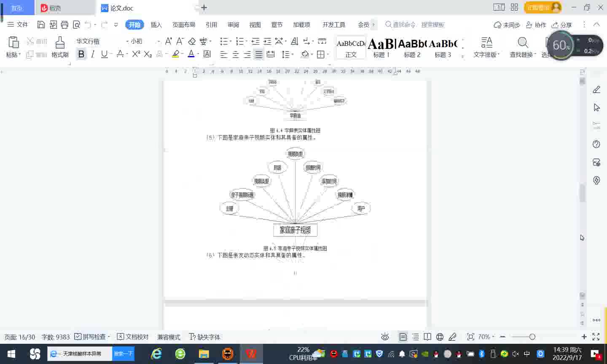This screenshot has height=364, width=607.
Task: Open zoom percentage 70% dropdown
Action: point(486,337)
